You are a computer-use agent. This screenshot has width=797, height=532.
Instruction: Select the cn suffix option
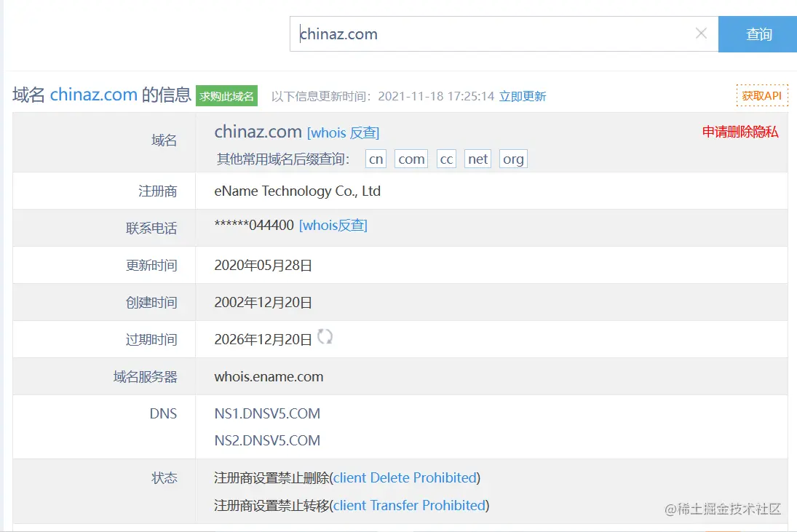point(376,159)
